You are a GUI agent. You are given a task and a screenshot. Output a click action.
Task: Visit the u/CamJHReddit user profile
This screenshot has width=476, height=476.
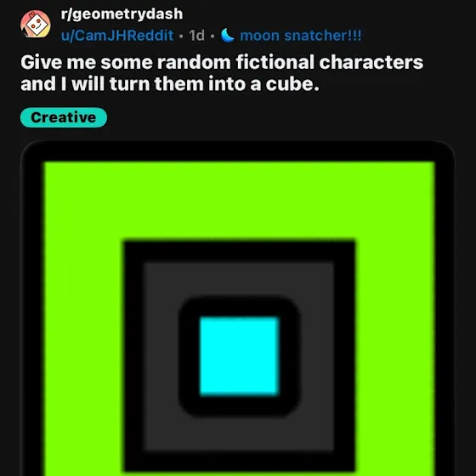(x=117, y=36)
